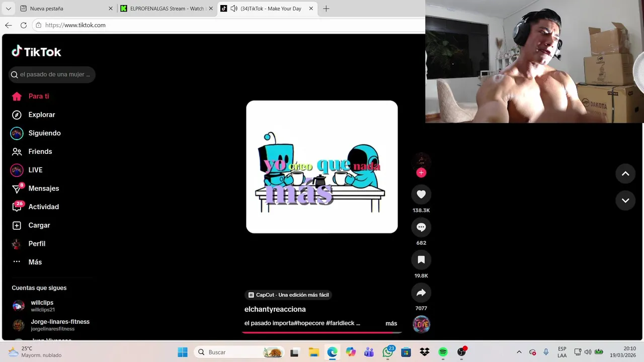The height and width of the screenshot is (362, 644).
Task: Open the Para ti home feed
Action: pyautogui.click(x=31, y=96)
